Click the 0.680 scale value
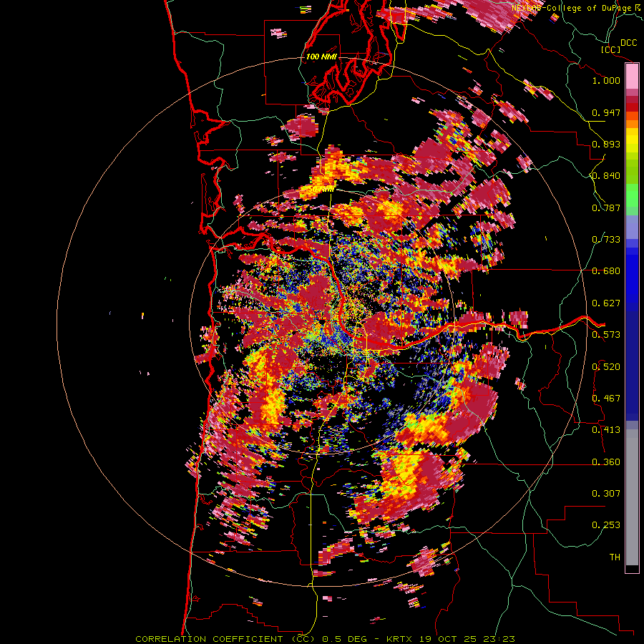This screenshot has width=644, height=644. pos(606,271)
